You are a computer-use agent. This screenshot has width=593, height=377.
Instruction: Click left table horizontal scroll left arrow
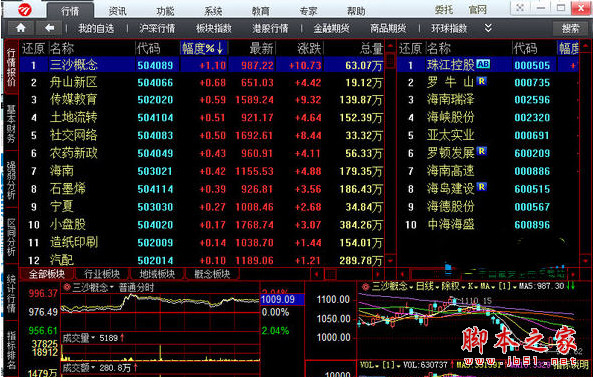tap(317, 274)
